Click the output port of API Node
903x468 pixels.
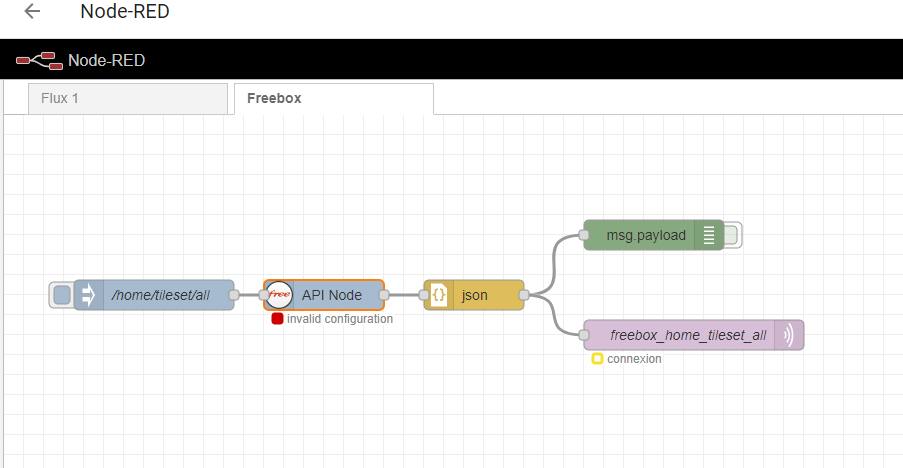[384, 295]
